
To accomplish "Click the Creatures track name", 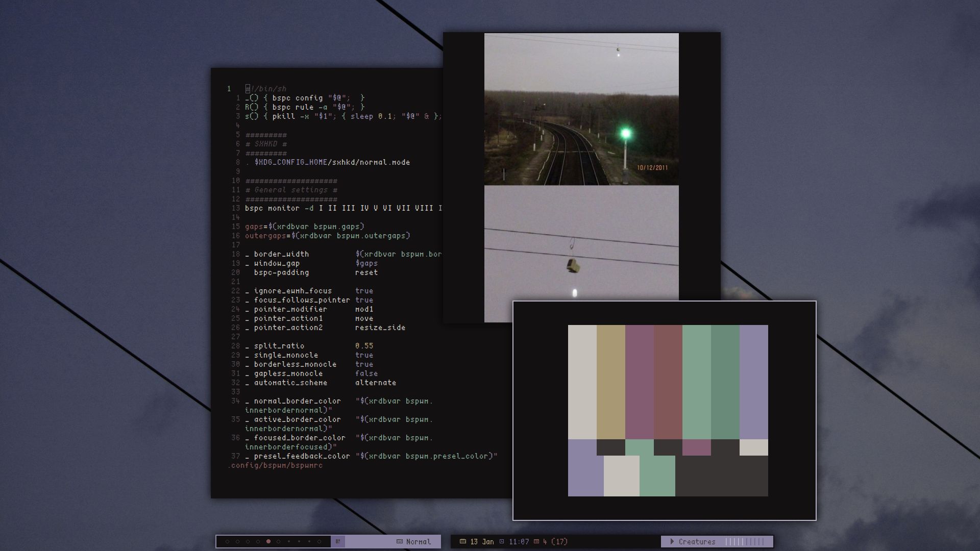I will pos(697,542).
